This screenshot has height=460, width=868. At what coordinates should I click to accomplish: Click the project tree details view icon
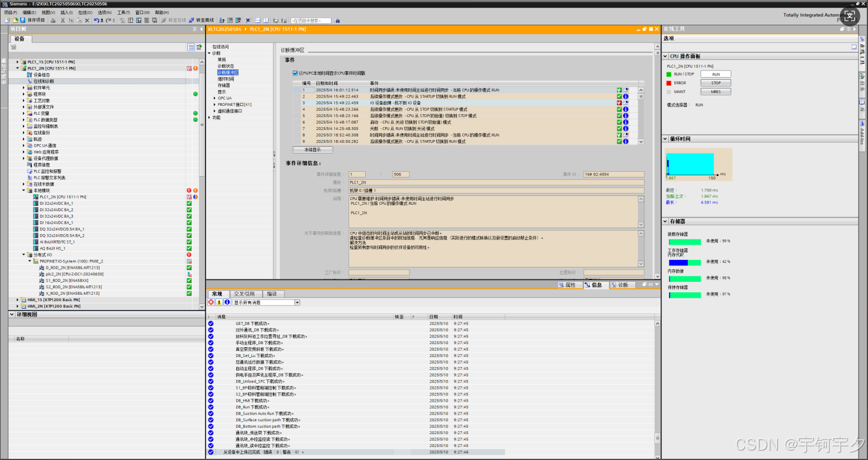click(199, 47)
